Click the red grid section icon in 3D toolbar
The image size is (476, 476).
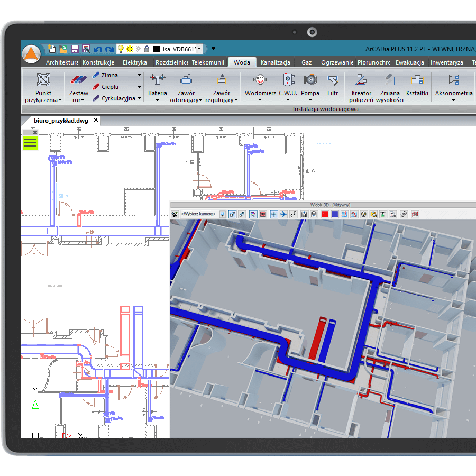(x=415, y=214)
